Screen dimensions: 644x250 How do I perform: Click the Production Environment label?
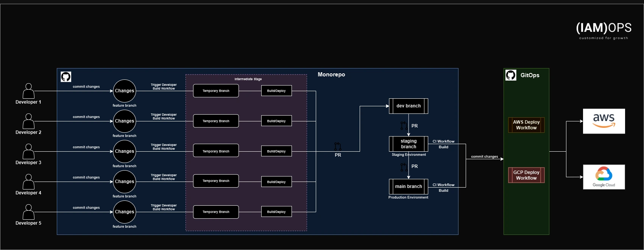click(408, 197)
